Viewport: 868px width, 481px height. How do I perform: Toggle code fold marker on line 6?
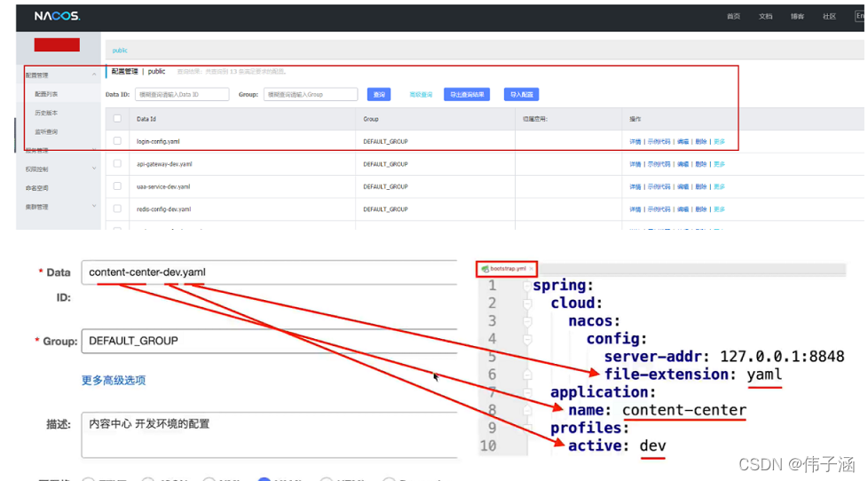click(527, 375)
